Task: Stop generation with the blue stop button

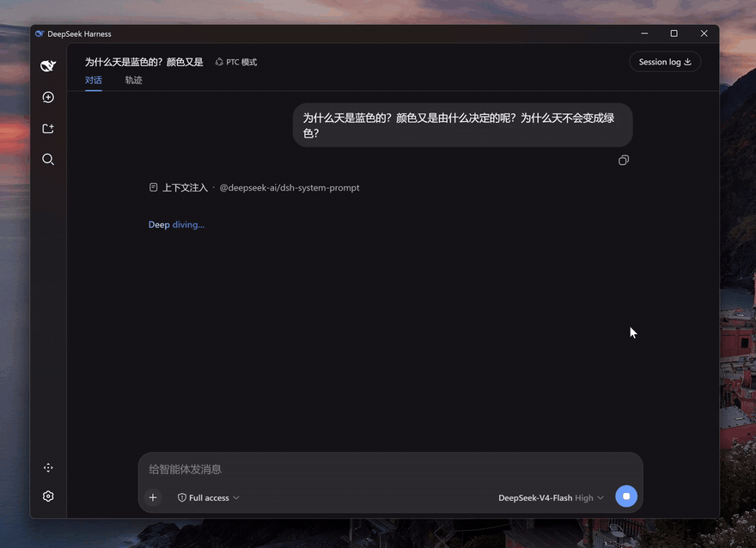Action: pos(625,496)
